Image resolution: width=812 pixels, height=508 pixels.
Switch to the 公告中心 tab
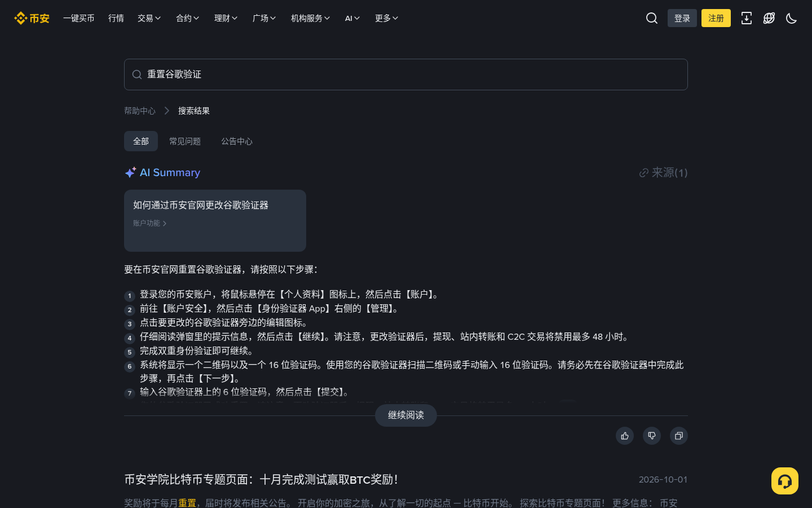237,141
